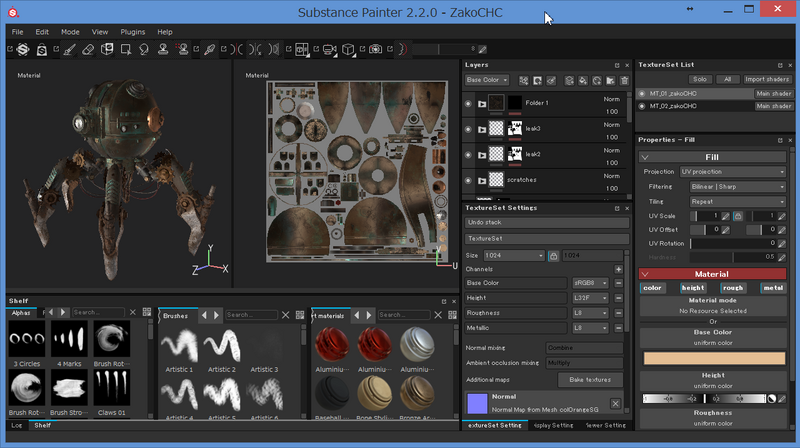Remove the Normal map with X button
The image size is (800, 448).
[615, 404]
